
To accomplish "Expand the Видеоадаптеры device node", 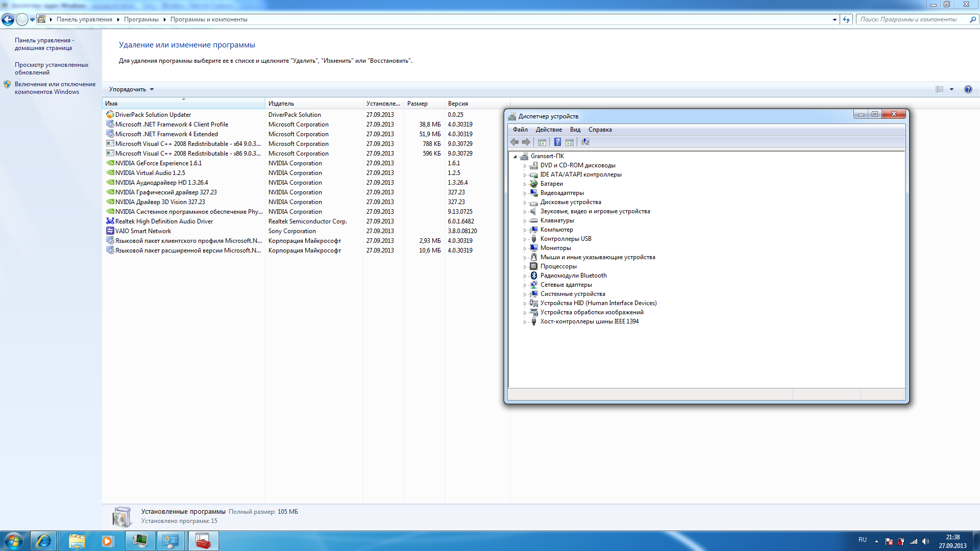I will pos(525,193).
